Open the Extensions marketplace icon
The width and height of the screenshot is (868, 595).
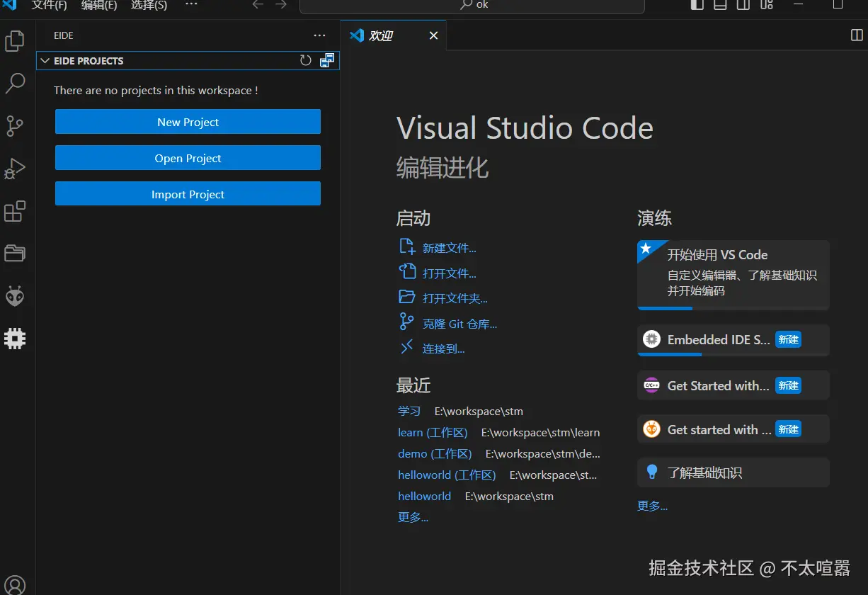point(15,211)
